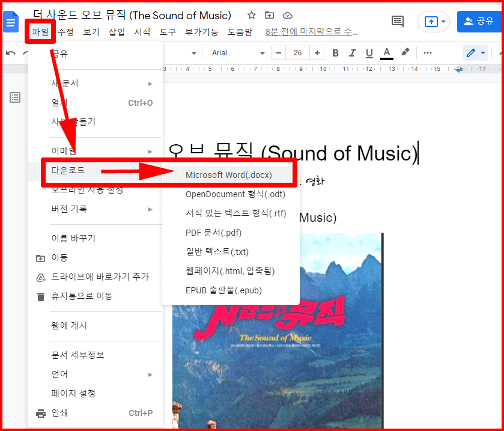The height and width of the screenshot is (431, 504).
Task: Select 다운로드 menu entry
Action: pos(96,171)
